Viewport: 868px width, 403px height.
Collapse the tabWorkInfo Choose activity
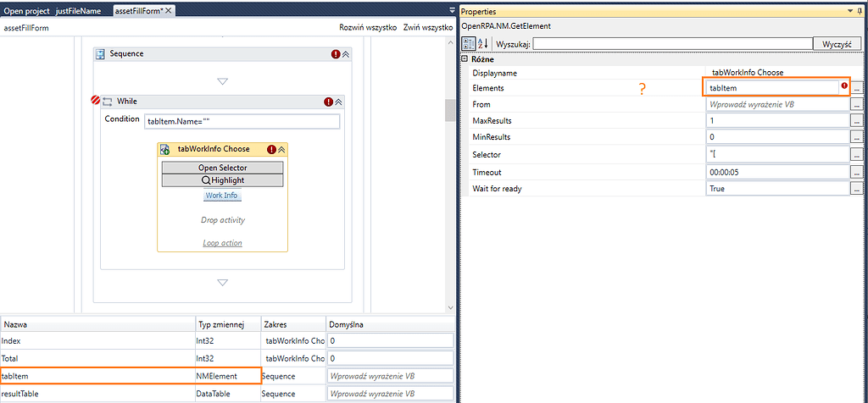[282, 149]
